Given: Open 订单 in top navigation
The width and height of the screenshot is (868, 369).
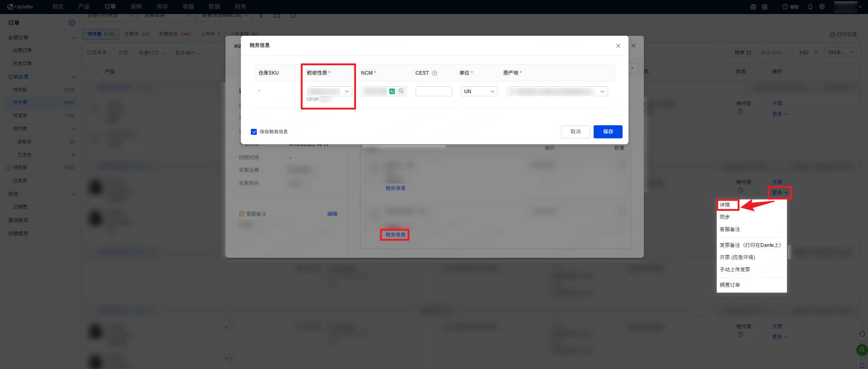Looking at the screenshot, I should (110, 7).
